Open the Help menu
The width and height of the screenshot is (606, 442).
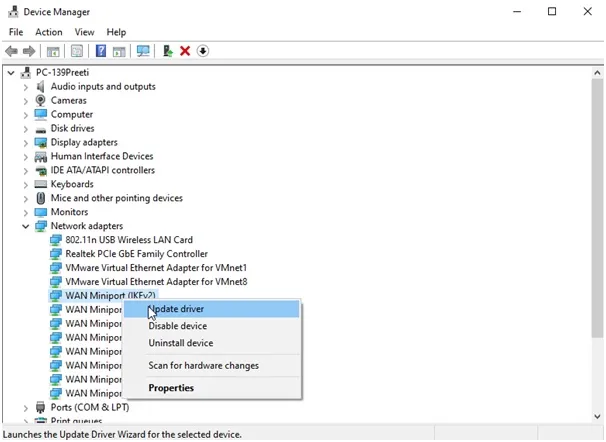click(x=116, y=32)
